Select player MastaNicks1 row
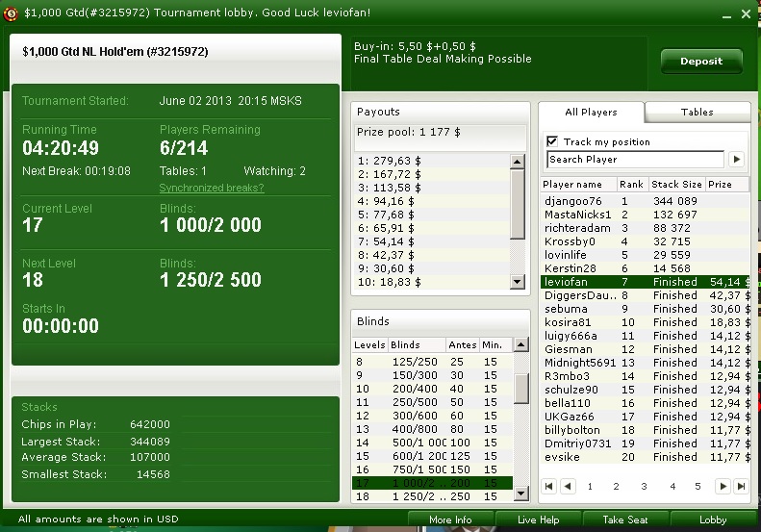Image resolution: width=761 pixels, height=532 pixels. pos(645,215)
